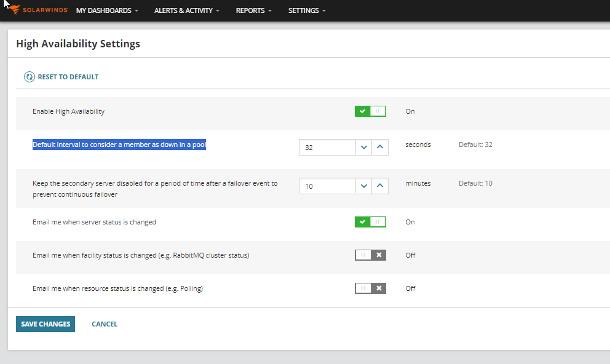
Task: Toggle Enable High Availability switch
Action: (x=370, y=111)
